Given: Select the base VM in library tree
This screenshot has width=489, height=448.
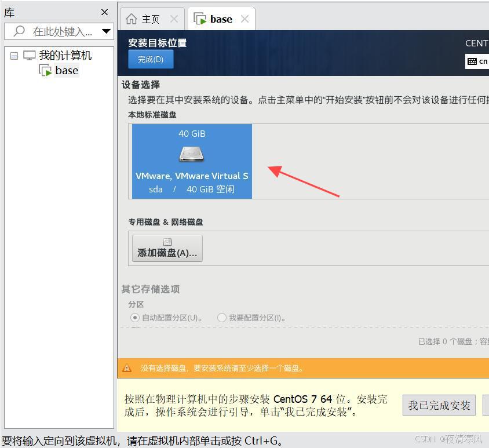Looking at the screenshot, I should click(67, 71).
